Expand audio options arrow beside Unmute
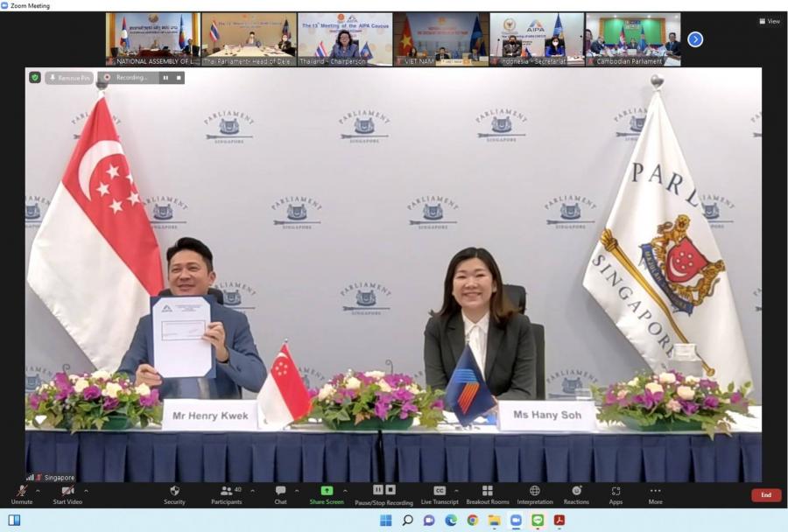This screenshot has height=532, width=788. click(x=38, y=490)
